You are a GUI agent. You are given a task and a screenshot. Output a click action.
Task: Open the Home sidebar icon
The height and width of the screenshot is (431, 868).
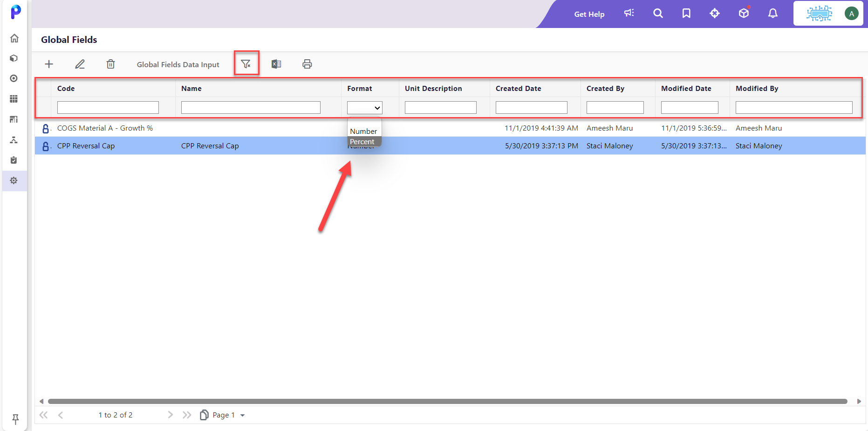pos(14,38)
